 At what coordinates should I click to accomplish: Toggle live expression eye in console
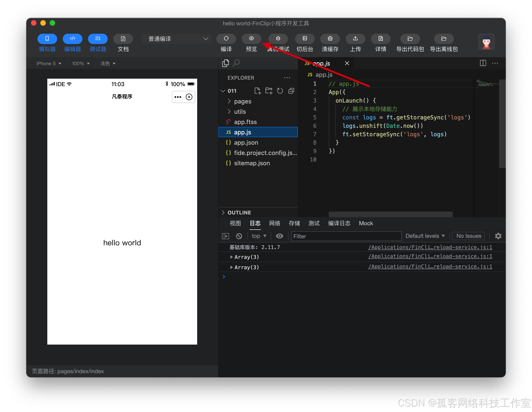pyautogui.click(x=279, y=236)
